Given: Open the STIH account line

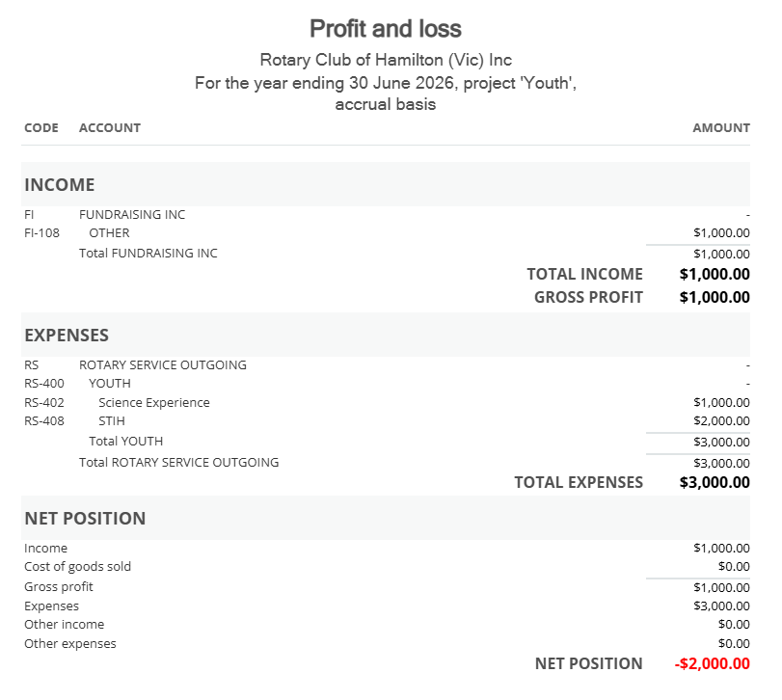Looking at the screenshot, I should 112,420.
